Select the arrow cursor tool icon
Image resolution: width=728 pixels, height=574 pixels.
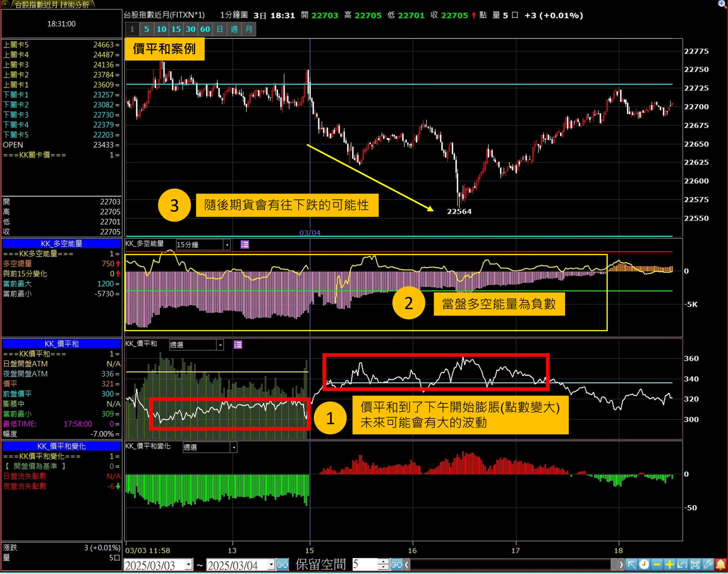tap(631, 564)
